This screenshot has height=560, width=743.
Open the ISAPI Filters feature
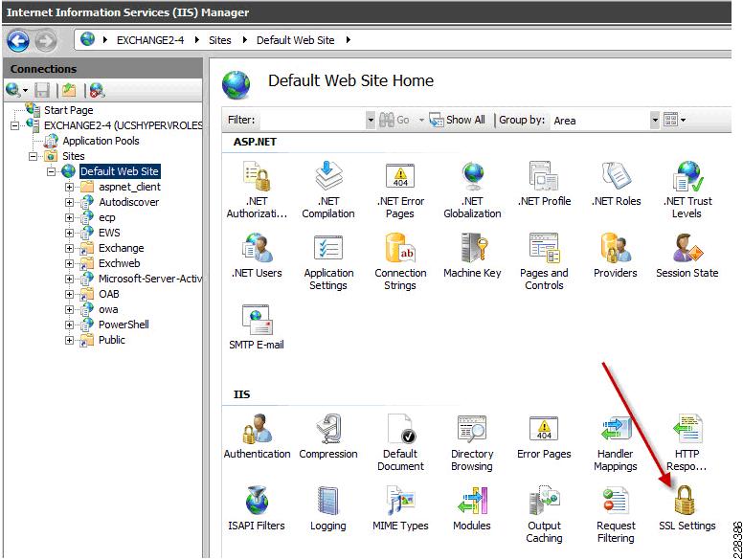[x=257, y=508]
